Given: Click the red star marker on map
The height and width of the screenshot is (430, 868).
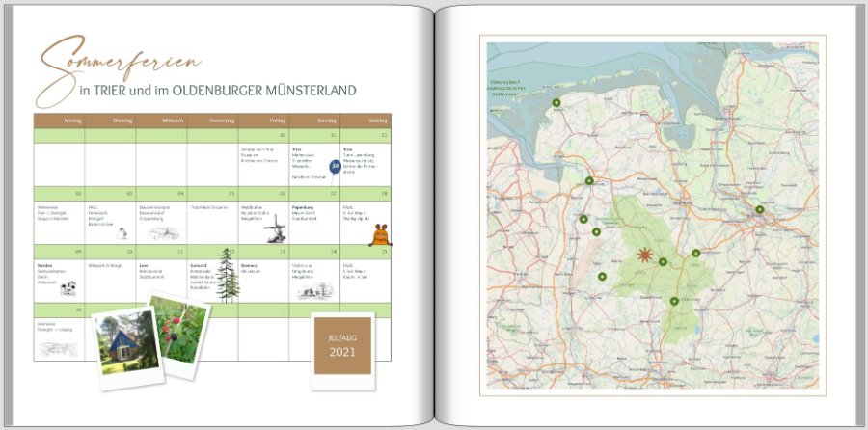Looking at the screenshot, I should click(x=644, y=255).
